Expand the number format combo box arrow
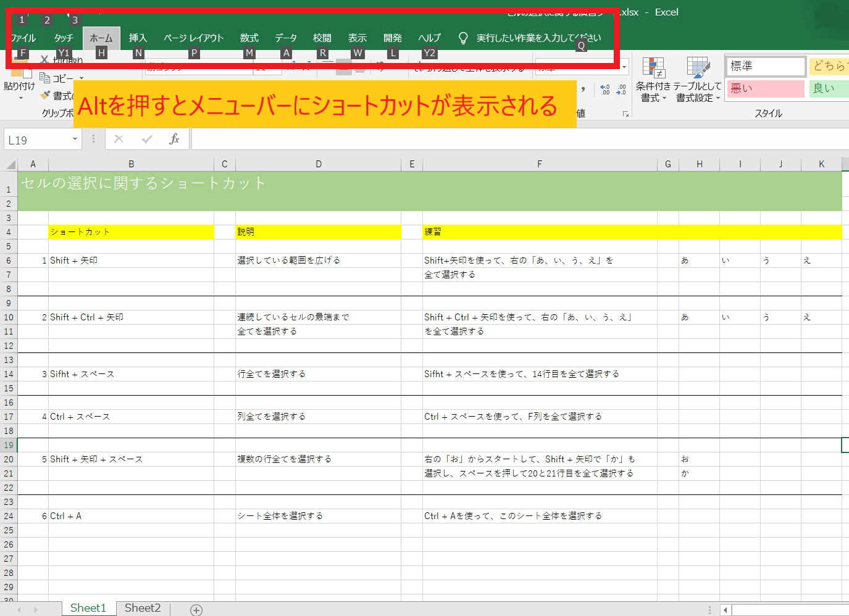Image resolution: width=849 pixels, height=616 pixels. pos(624,67)
